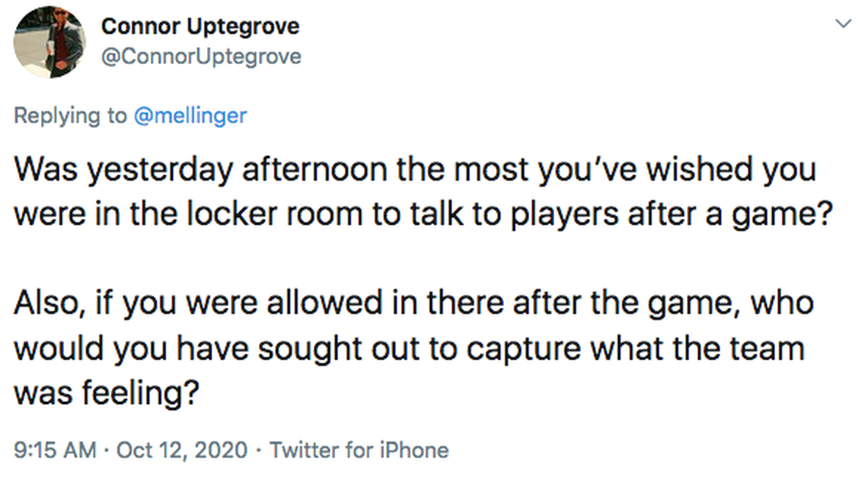
Task: Click the Oct 12, 2020 date
Action: [182, 450]
